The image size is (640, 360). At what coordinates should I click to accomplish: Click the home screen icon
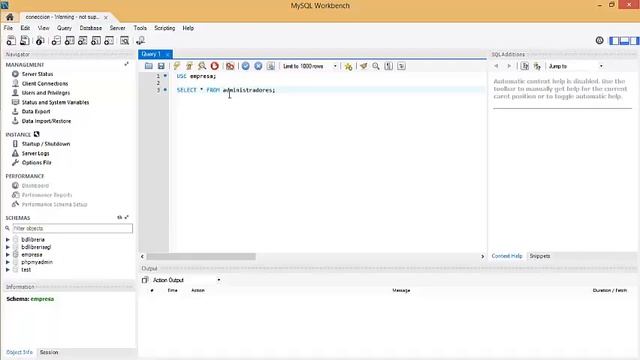9,17
